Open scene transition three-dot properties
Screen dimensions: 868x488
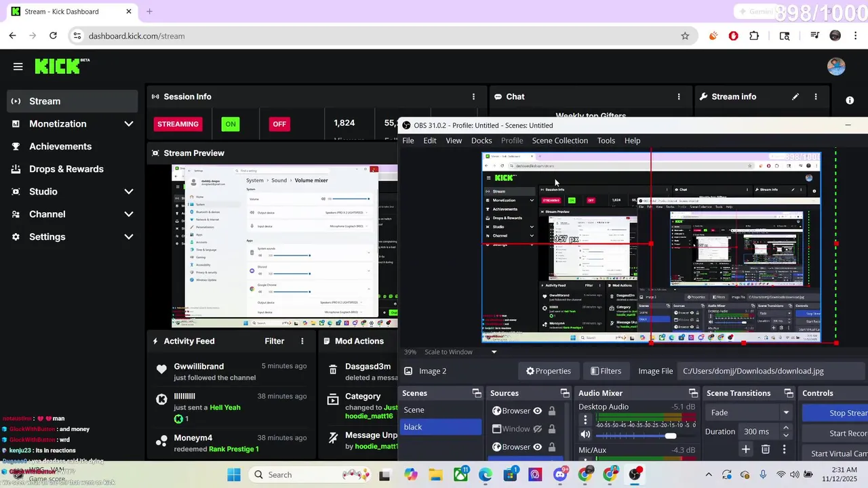click(x=785, y=449)
